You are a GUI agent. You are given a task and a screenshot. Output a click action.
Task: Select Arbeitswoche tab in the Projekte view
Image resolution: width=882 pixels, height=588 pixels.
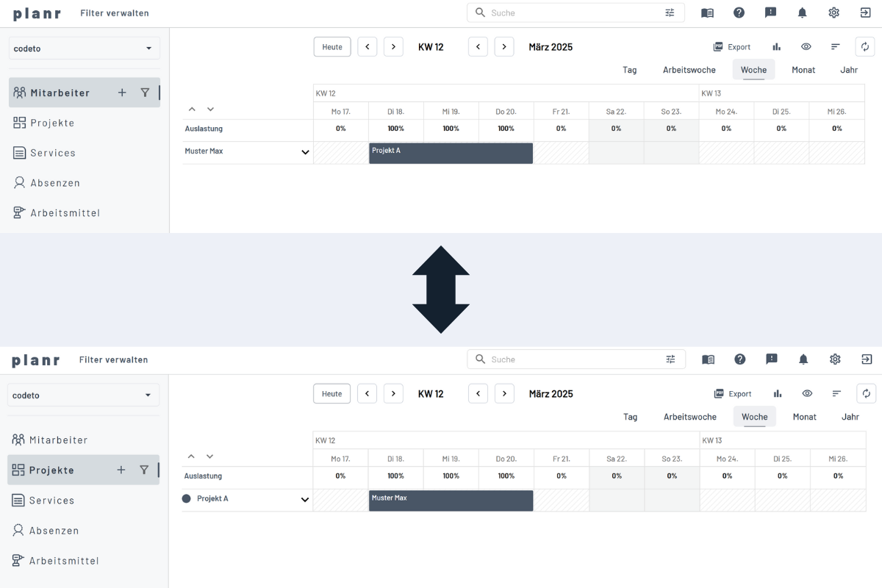click(x=689, y=417)
